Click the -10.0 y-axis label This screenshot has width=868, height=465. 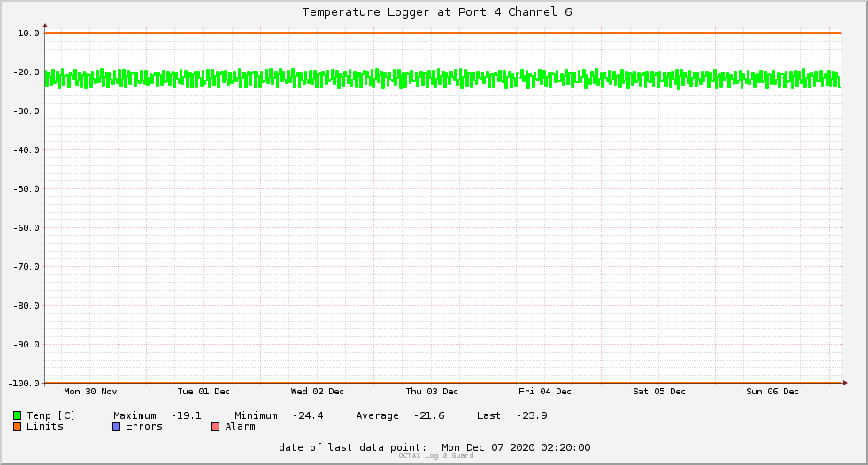click(27, 34)
